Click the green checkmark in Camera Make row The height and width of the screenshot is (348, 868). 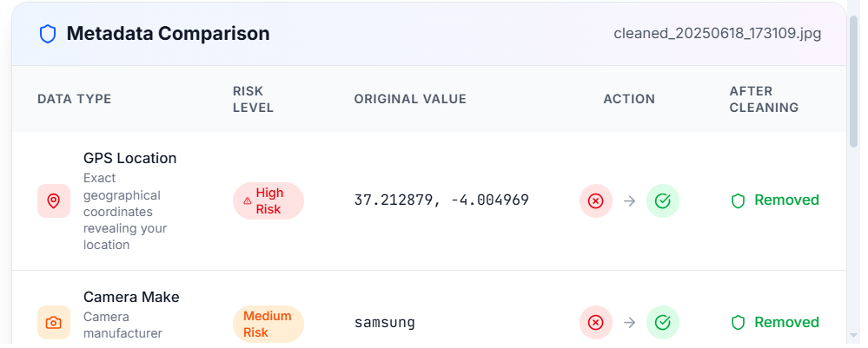[x=663, y=322]
